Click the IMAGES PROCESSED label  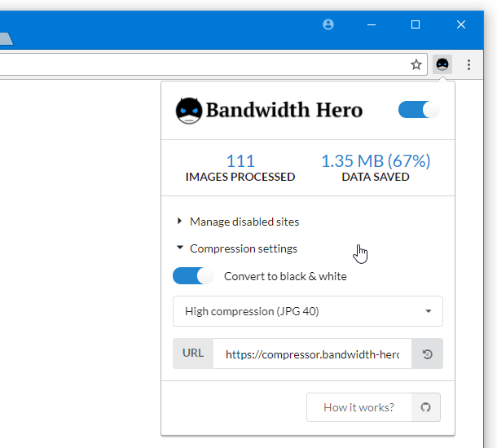point(240,177)
